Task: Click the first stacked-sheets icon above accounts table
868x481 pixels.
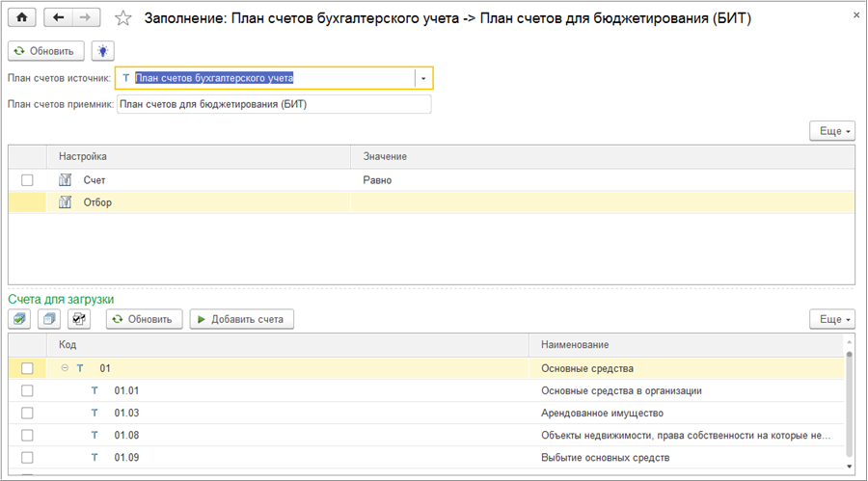Action: click(x=21, y=319)
